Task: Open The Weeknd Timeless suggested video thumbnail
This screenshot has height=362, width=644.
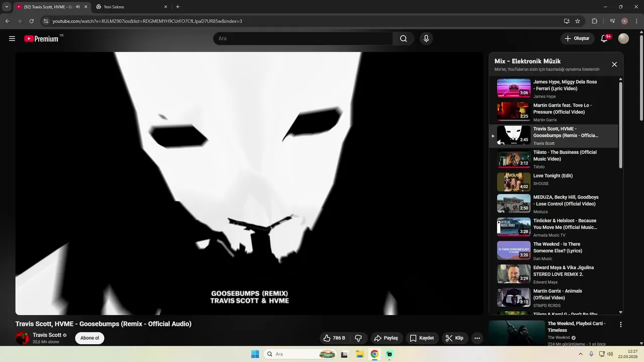Action: pos(517,333)
